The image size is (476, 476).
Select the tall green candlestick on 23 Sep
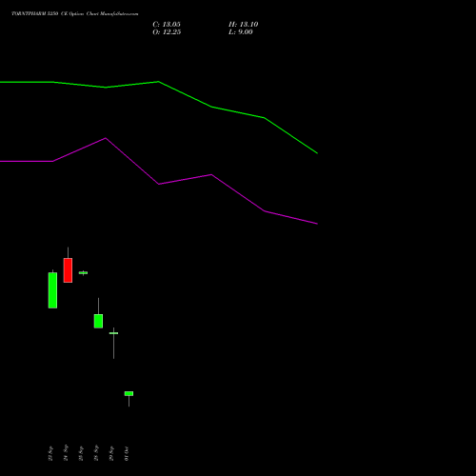(x=52, y=290)
